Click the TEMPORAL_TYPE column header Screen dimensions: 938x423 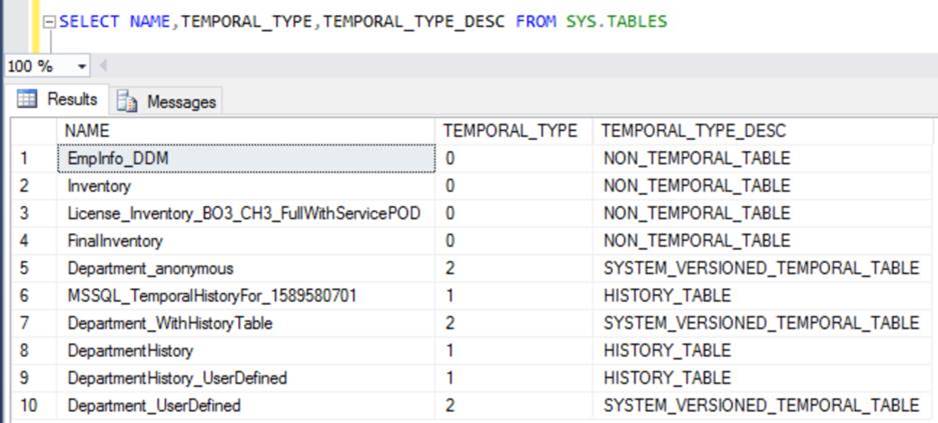(x=511, y=131)
